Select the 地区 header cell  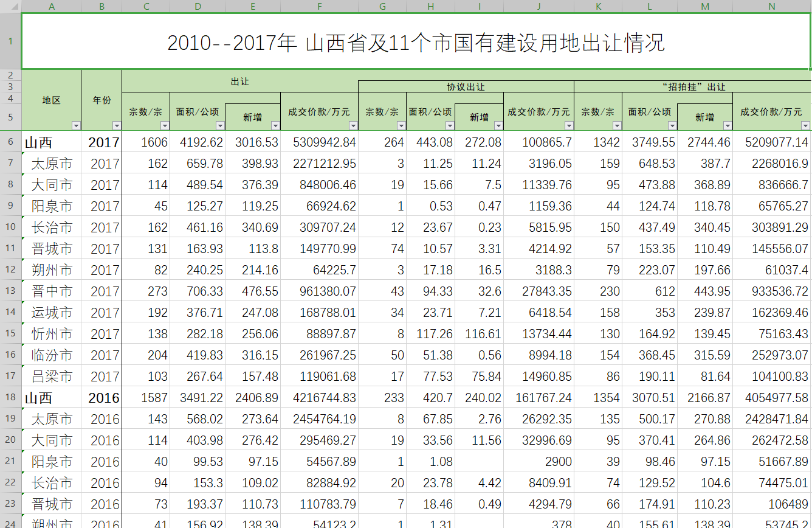point(51,100)
